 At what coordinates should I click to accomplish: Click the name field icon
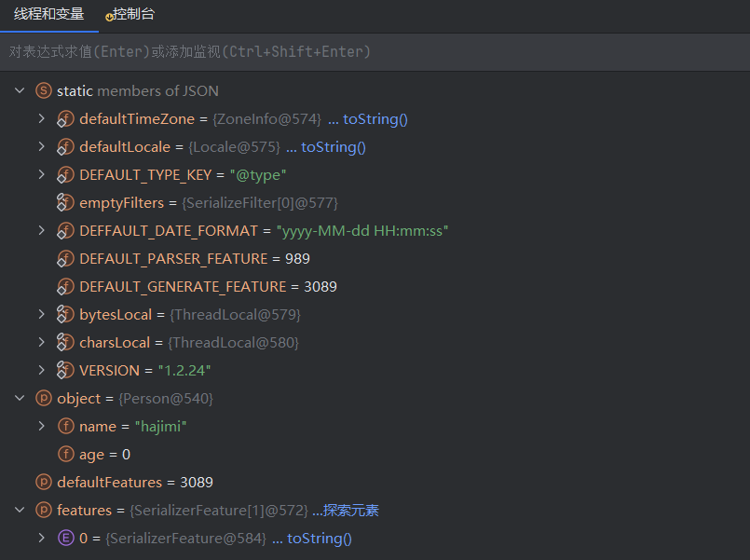point(65,427)
